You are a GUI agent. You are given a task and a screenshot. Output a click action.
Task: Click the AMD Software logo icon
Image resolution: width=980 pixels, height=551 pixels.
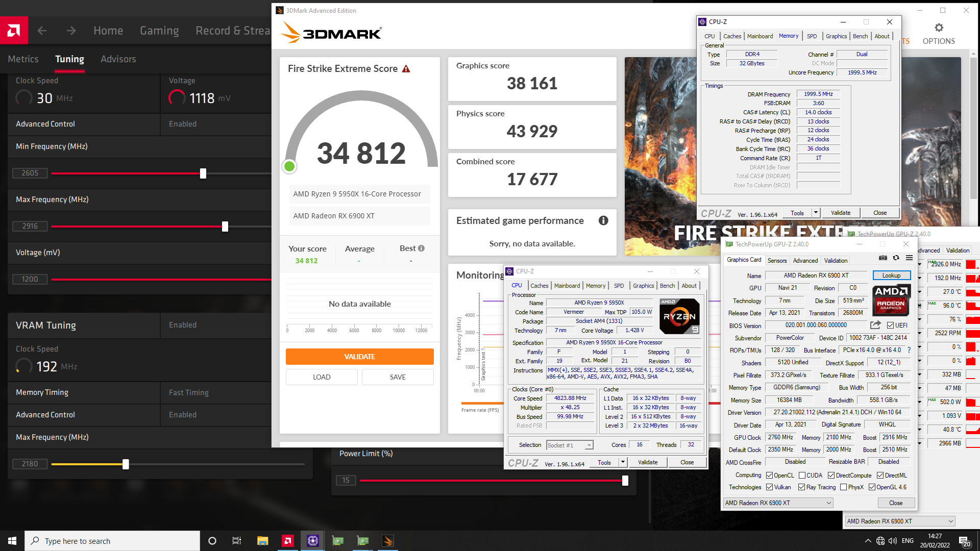pyautogui.click(x=14, y=31)
